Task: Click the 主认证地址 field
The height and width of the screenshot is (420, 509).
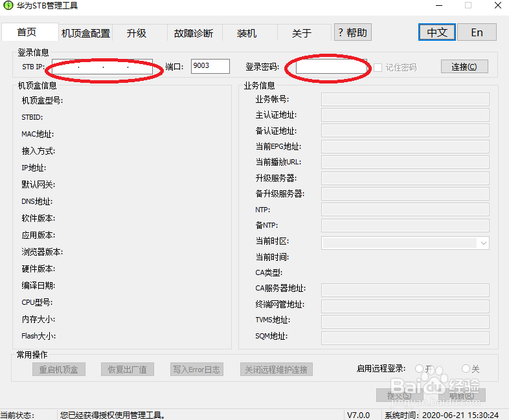Action: point(405,115)
